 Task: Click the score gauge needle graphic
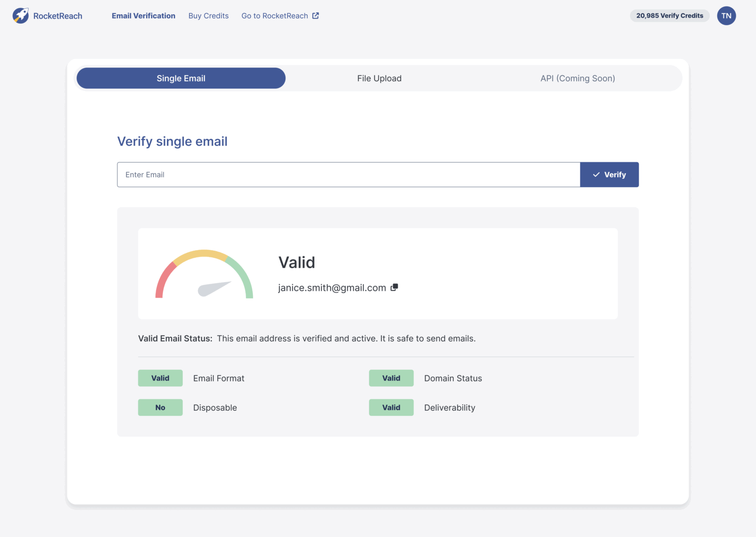(216, 289)
